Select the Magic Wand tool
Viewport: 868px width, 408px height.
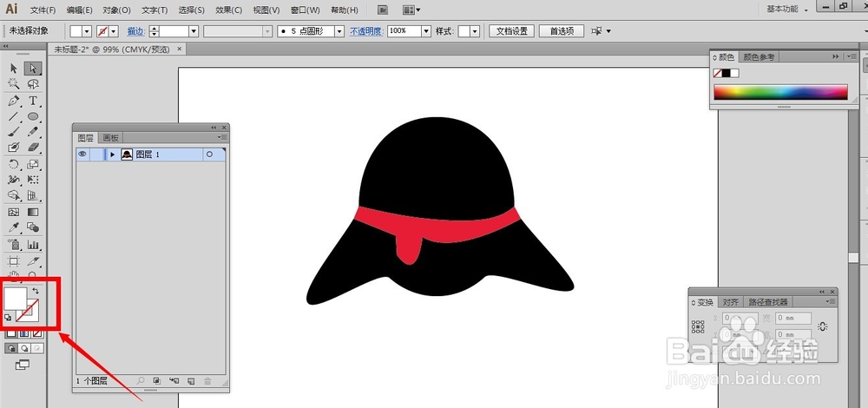tap(14, 84)
